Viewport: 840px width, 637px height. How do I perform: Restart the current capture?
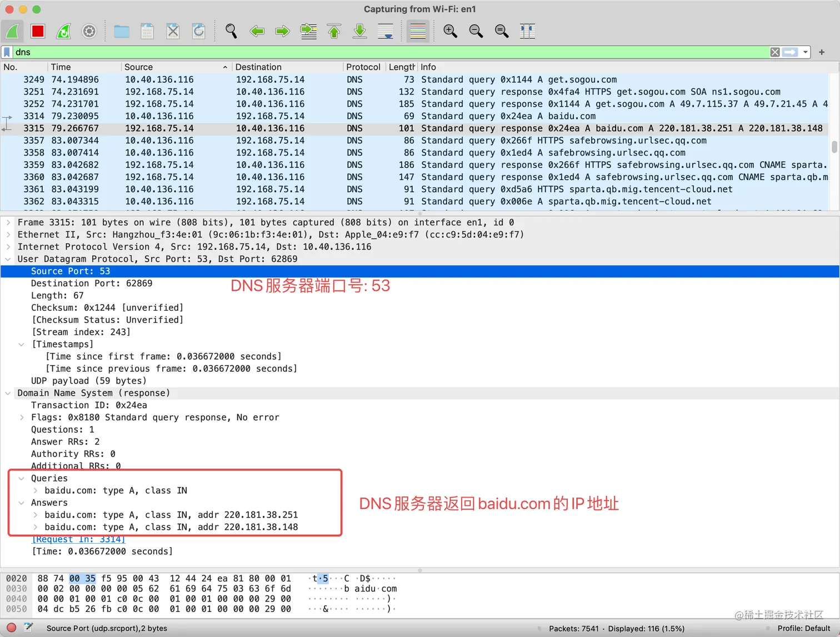pos(63,31)
